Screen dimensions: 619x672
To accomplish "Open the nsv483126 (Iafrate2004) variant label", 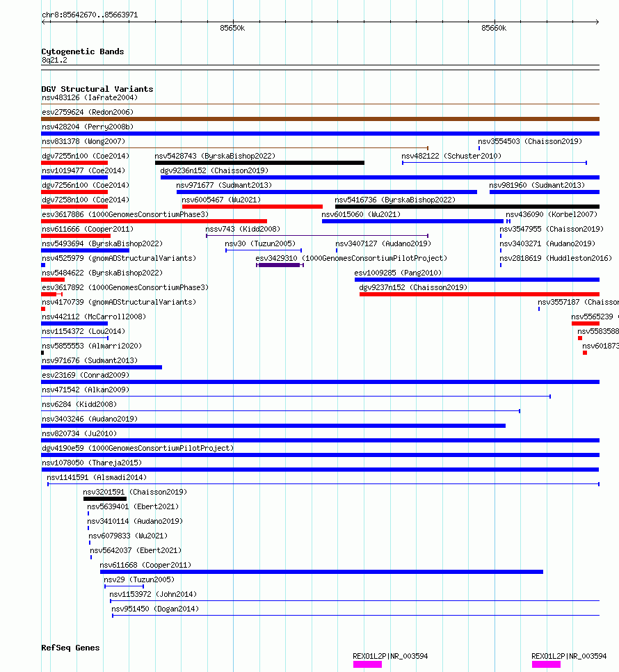I will click(90, 97).
